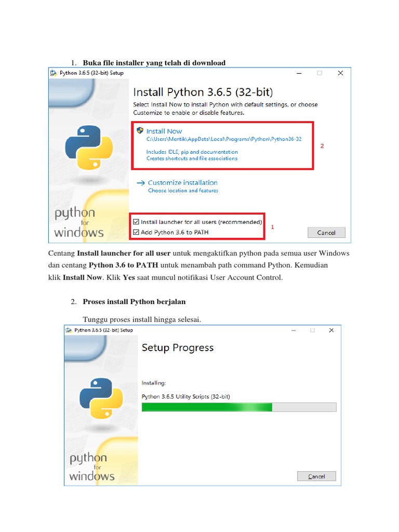399x532 pixels.
Task: Close the Setup Progress window
Action: [x=331, y=330]
